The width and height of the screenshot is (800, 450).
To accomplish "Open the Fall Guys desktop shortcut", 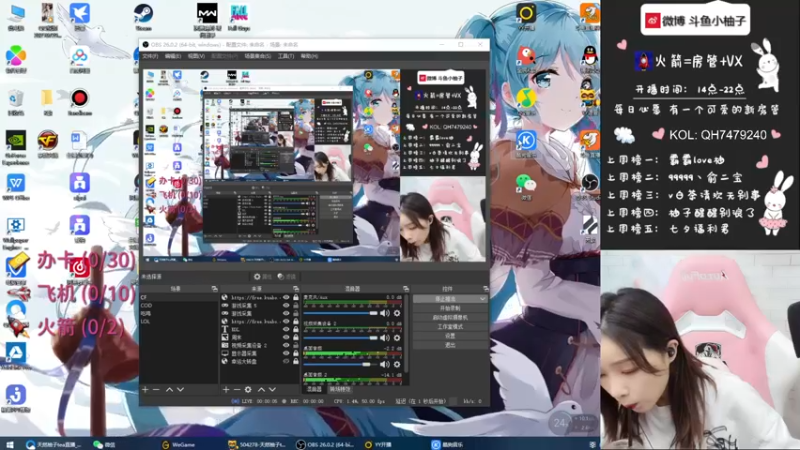I will click(239, 17).
